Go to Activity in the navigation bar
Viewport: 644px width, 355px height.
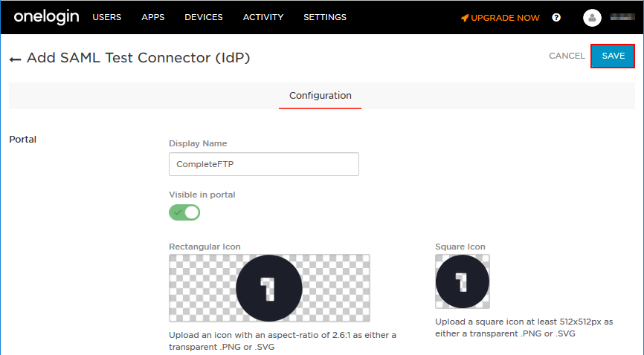click(263, 17)
